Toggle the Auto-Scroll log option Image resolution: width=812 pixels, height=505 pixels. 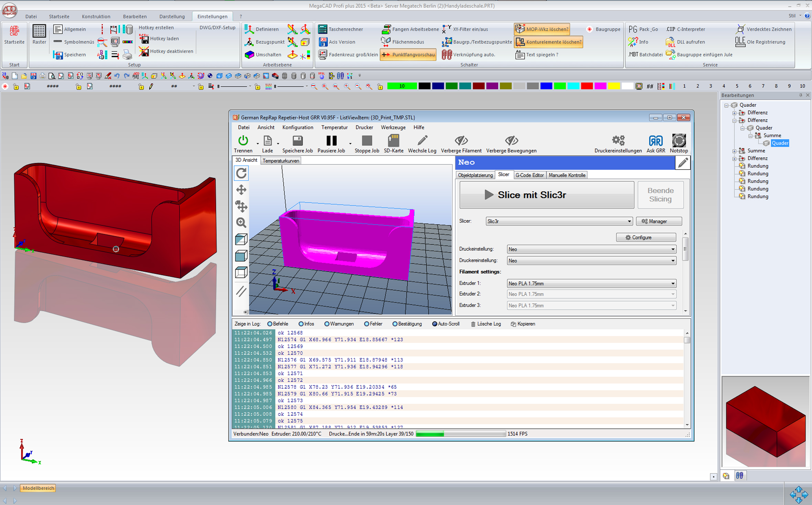435,324
